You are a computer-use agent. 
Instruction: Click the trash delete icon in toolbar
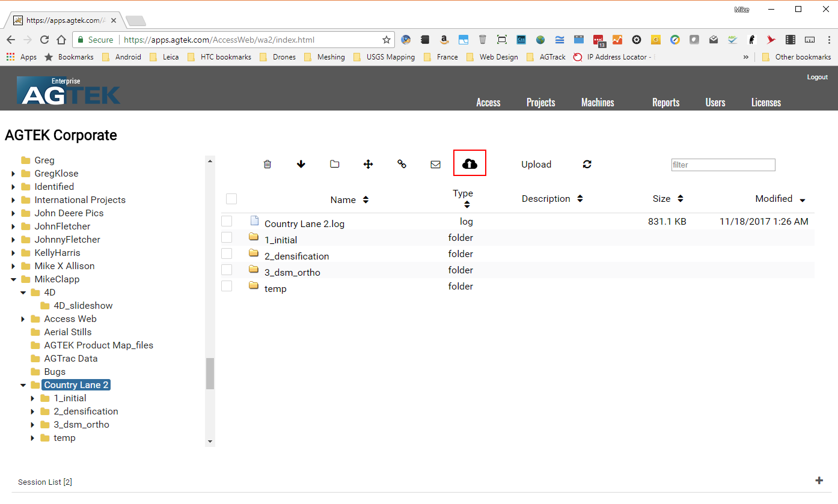coord(268,164)
